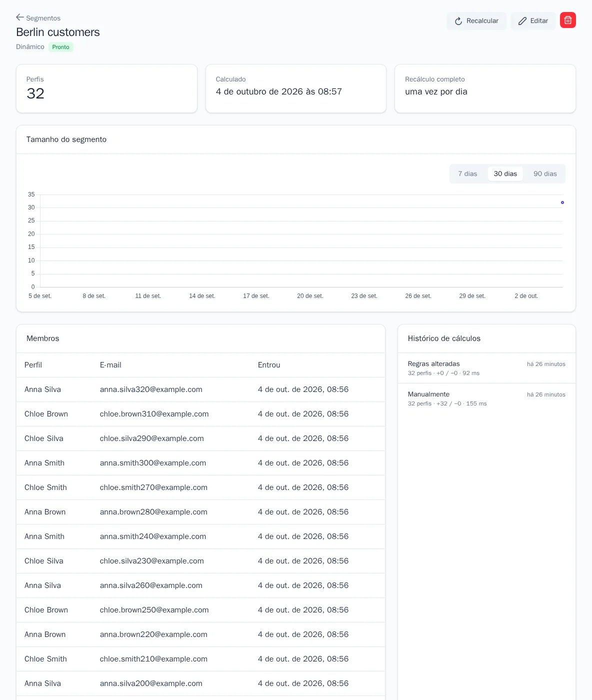Open the member row for chloe.smith210@example.com

(200, 659)
